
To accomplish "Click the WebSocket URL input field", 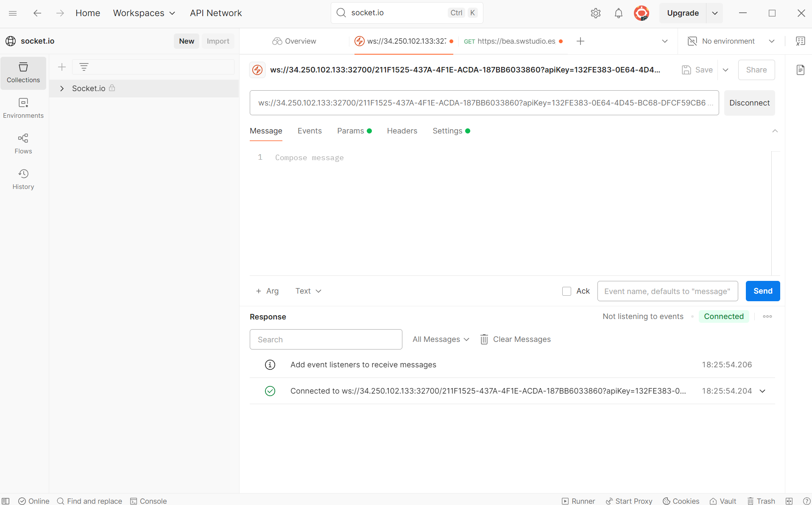I will click(x=484, y=103).
